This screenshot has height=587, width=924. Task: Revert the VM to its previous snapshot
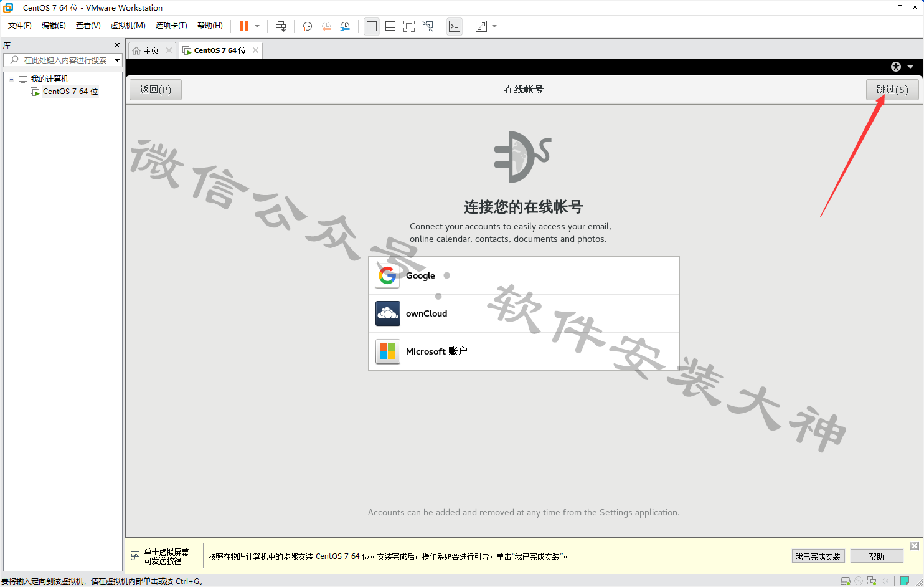(x=326, y=26)
